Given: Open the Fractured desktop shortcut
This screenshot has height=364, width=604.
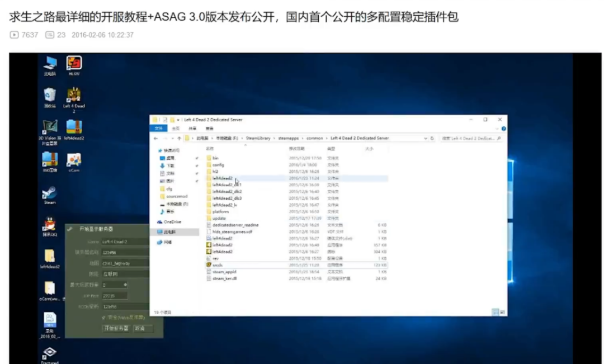Looking at the screenshot, I should 50,356.
